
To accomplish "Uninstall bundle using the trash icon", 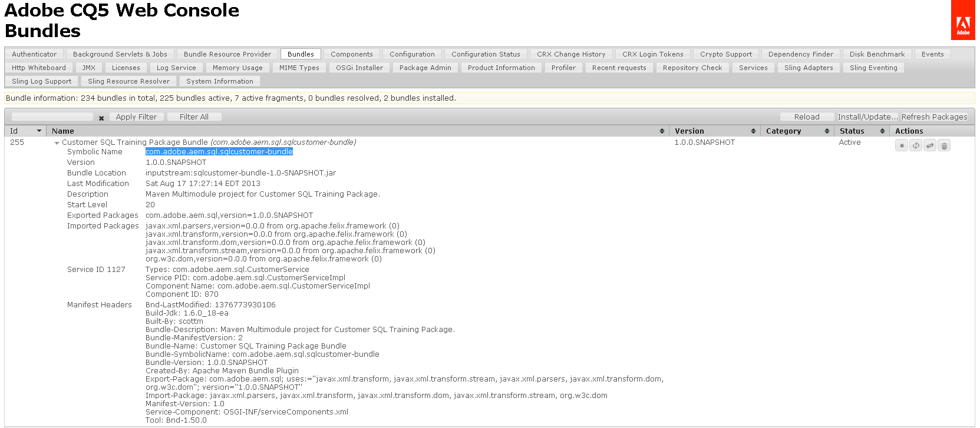I will click(944, 145).
